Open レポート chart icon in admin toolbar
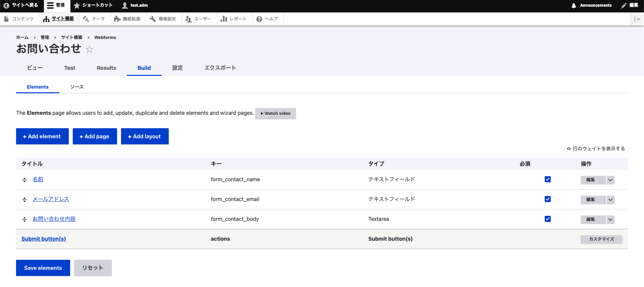644x287 pixels. (224, 19)
